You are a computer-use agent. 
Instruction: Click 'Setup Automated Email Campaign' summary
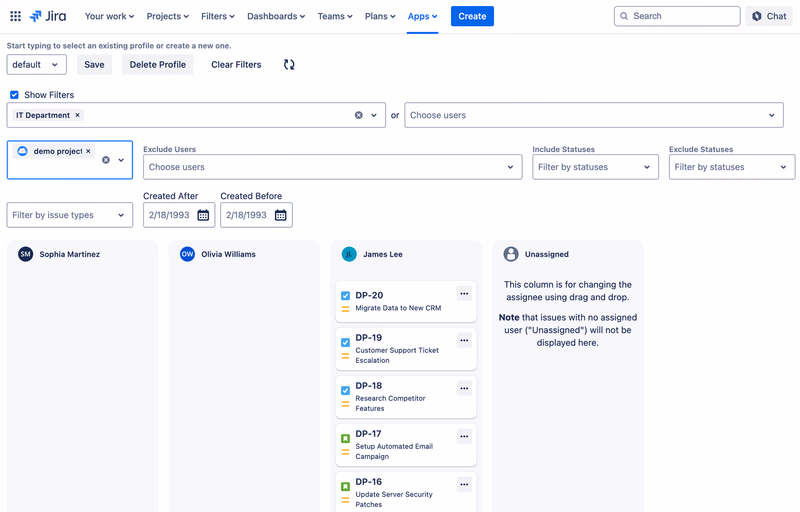coord(394,451)
